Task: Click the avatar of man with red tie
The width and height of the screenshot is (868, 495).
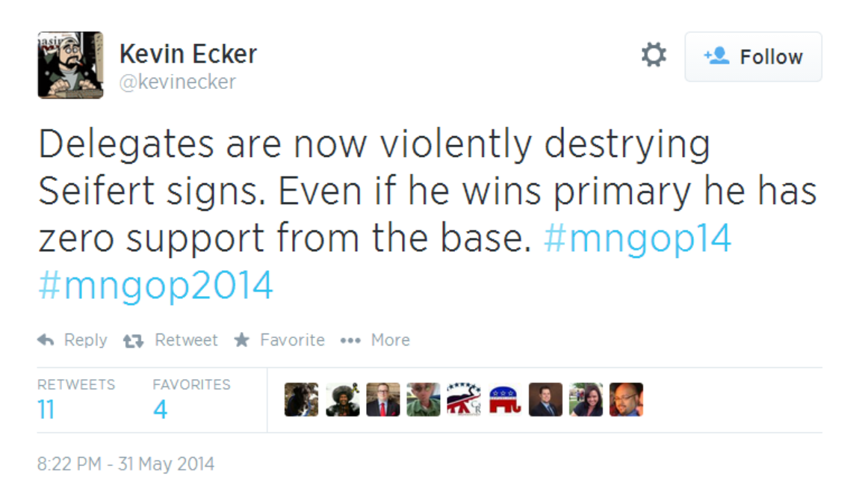Action: 383,399
